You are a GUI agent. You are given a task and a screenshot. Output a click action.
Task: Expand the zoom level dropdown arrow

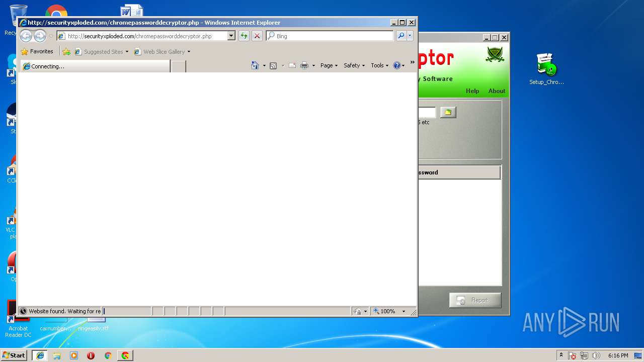click(404, 311)
